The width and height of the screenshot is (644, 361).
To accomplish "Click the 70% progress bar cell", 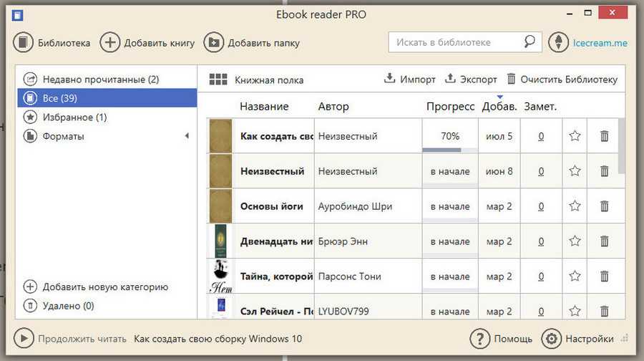I will point(450,136).
